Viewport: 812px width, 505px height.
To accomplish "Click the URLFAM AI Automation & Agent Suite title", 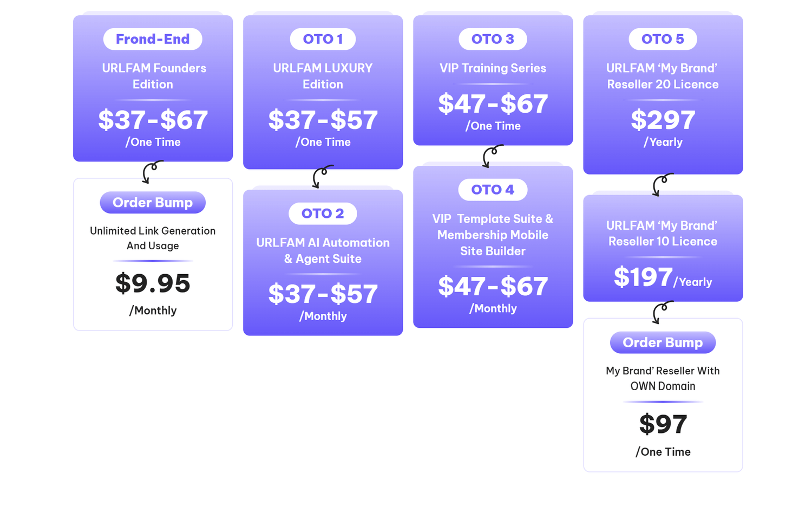I will [323, 250].
